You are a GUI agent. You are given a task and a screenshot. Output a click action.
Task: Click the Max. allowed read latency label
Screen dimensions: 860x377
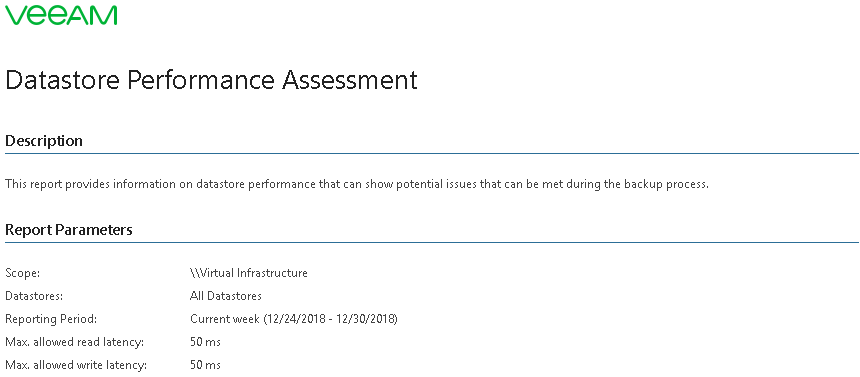75,342
